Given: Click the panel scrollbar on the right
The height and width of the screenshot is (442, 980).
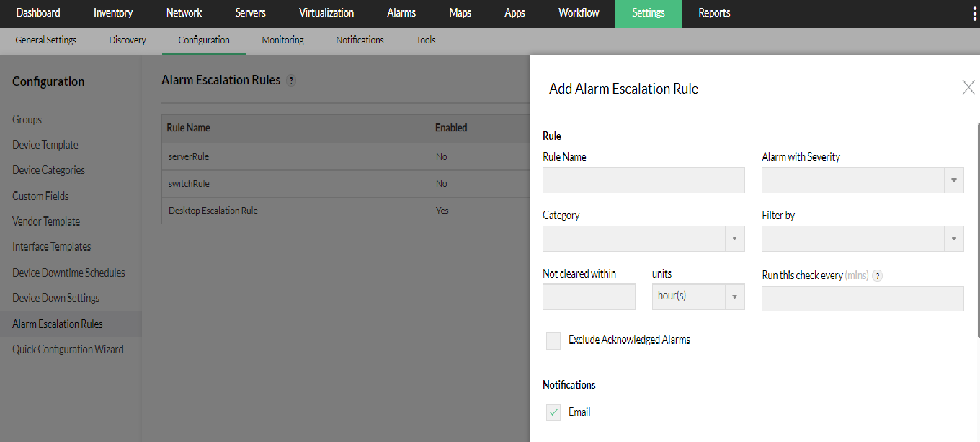Looking at the screenshot, I should (x=978, y=180).
